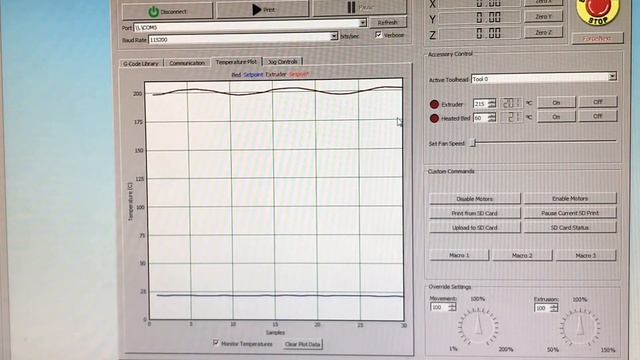Open the Jog Controls tab
Screen dimensions: 640x360
pos(282,61)
